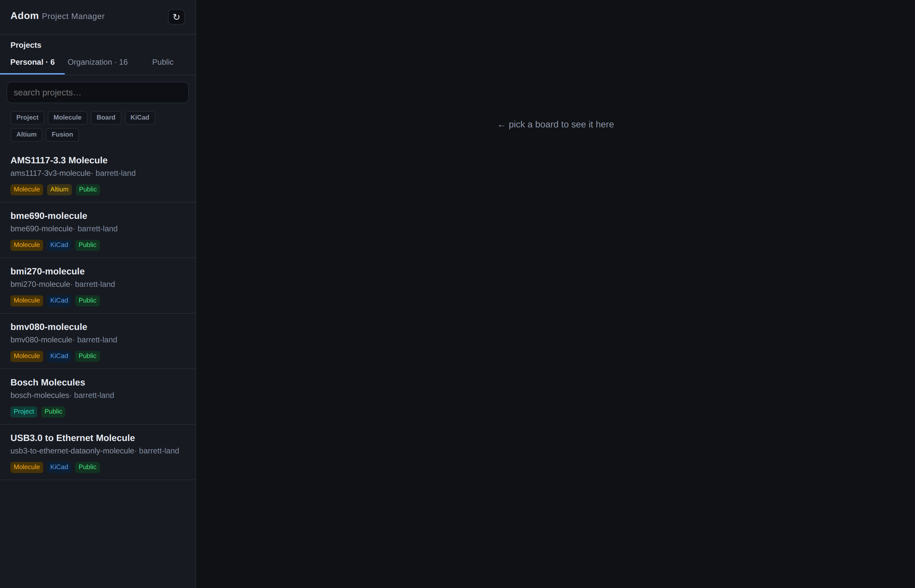Image resolution: width=915 pixels, height=588 pixels.
Task: Click the KiCad tag on bmi270-molecule
Action: point(59,301)
